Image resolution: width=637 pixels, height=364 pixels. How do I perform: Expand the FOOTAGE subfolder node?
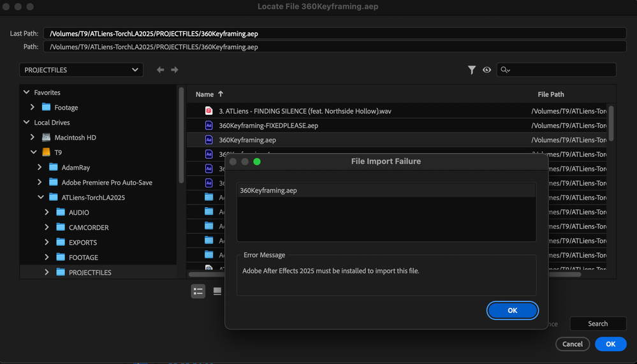coord(47,257)
